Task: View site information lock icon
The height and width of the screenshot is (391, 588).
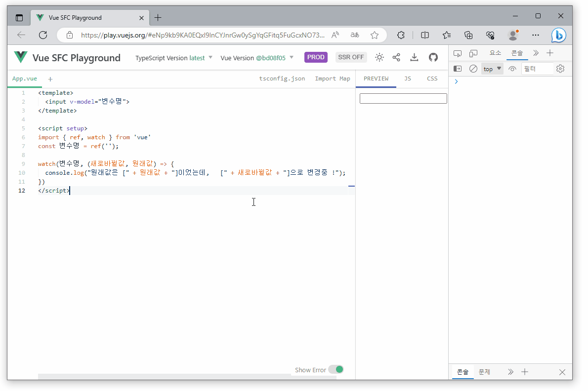Action: click(69, 35)
